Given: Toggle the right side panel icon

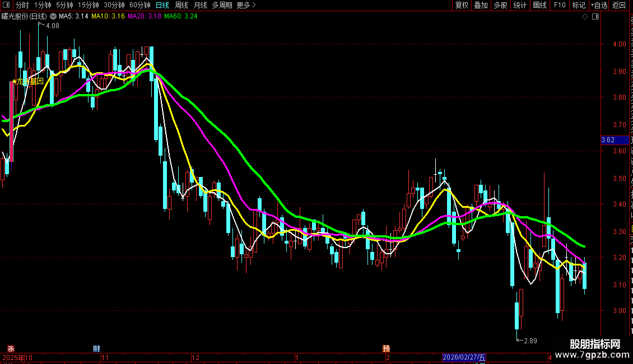Looking at the screenshot, I should coord(595,17).
